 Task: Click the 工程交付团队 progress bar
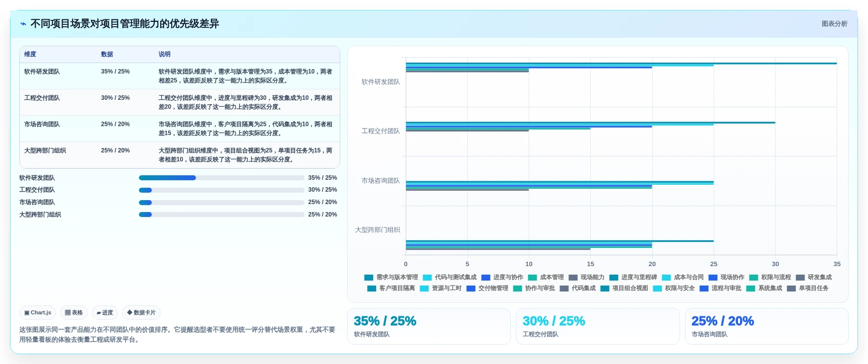[x=221, y=190]
